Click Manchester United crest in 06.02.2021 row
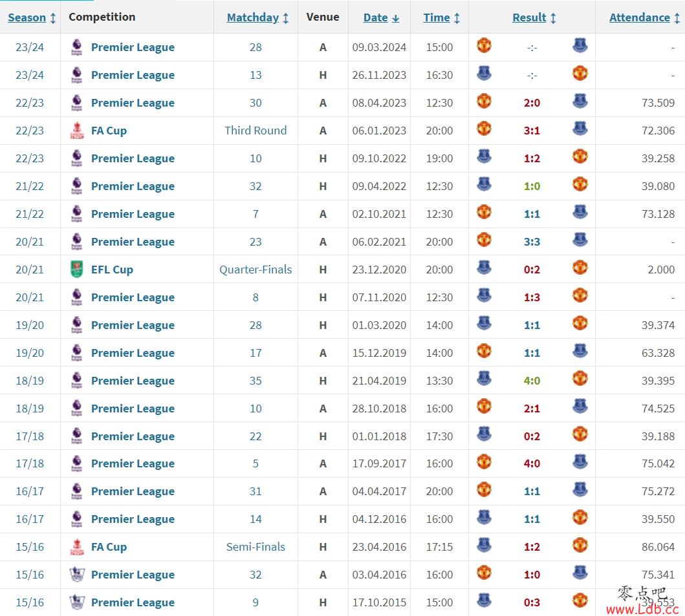The height and width of the screenshot is (616, 685). tap(484, 240)
